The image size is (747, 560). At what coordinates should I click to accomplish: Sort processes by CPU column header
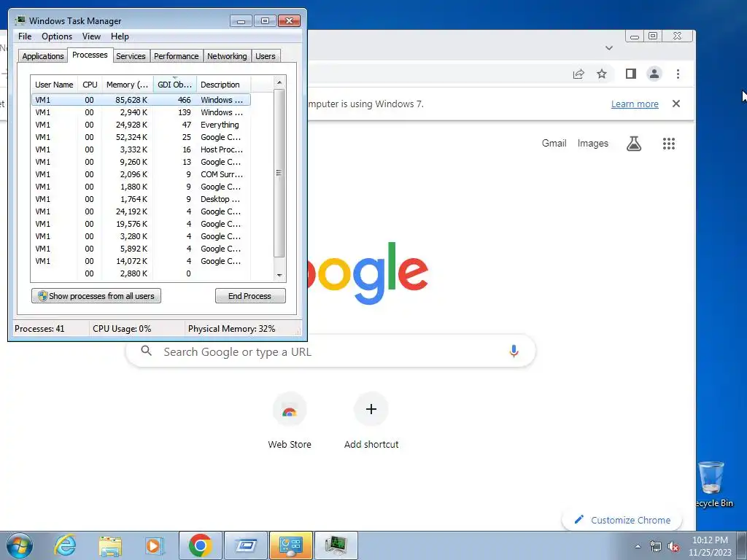click(x=90, y=85)
